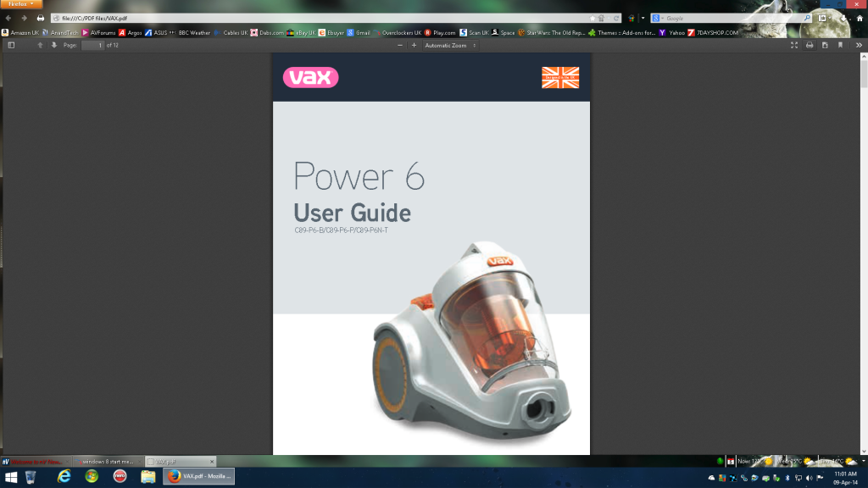Switch PDF to presentation fullscreen mode

794,46
